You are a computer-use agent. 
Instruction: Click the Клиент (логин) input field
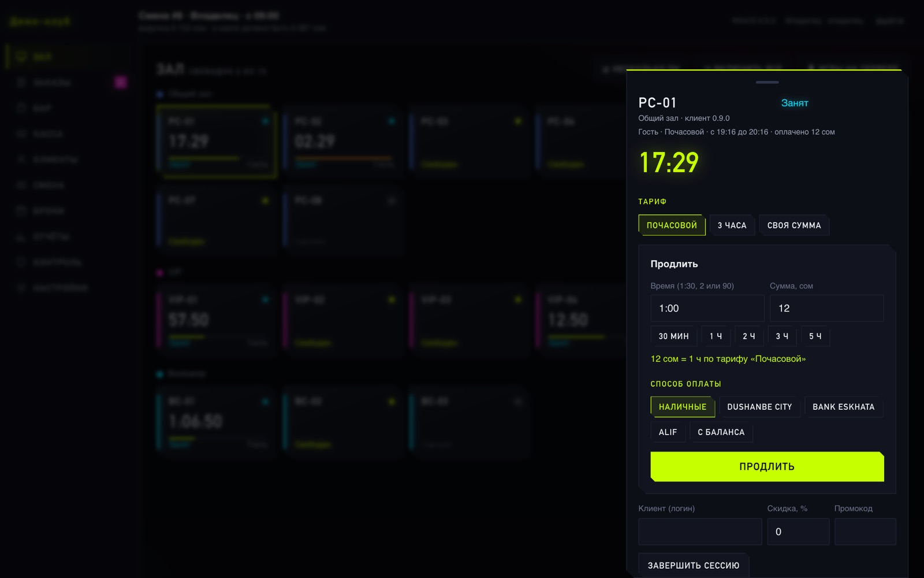coord(700,532)
